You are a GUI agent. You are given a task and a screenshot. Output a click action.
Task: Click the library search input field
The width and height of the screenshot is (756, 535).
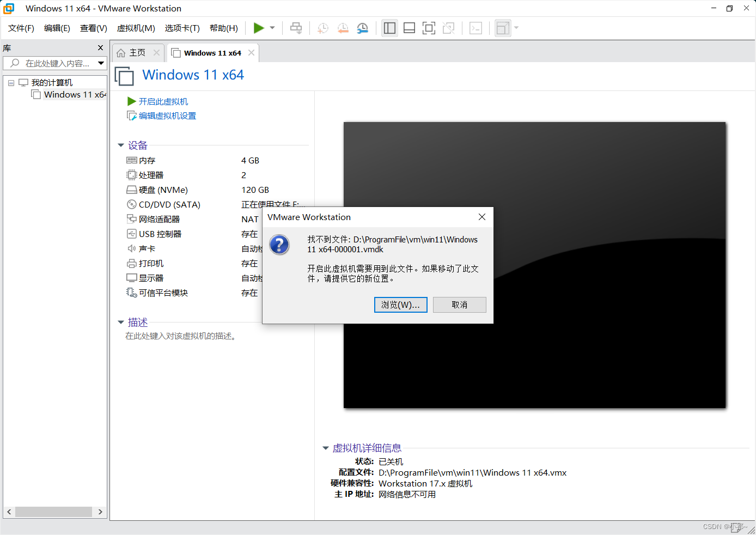point(51,63)
